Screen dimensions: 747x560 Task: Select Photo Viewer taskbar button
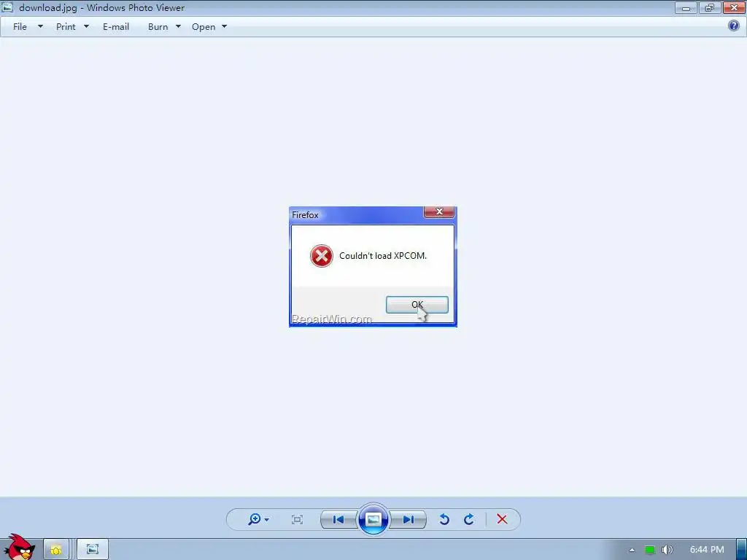pyautogui.click(x=93, y=550)
